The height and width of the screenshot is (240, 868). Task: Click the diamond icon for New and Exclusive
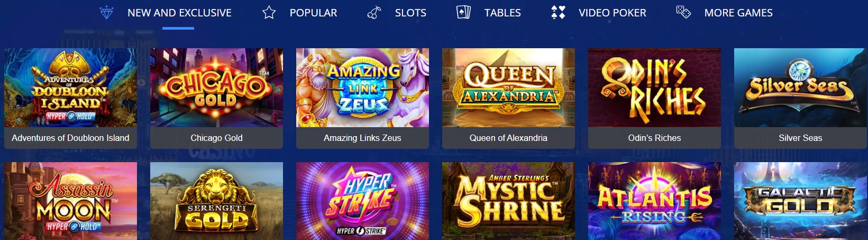(106, 12)
